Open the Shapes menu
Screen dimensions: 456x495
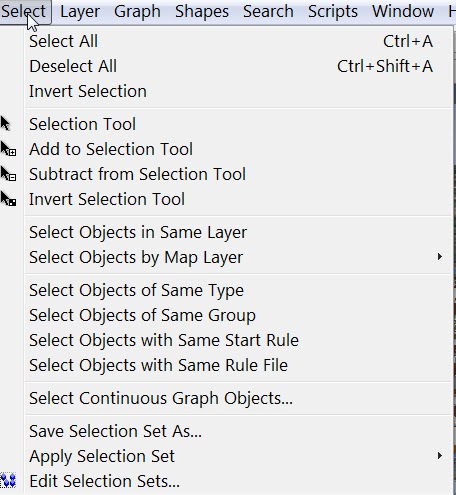202,12
